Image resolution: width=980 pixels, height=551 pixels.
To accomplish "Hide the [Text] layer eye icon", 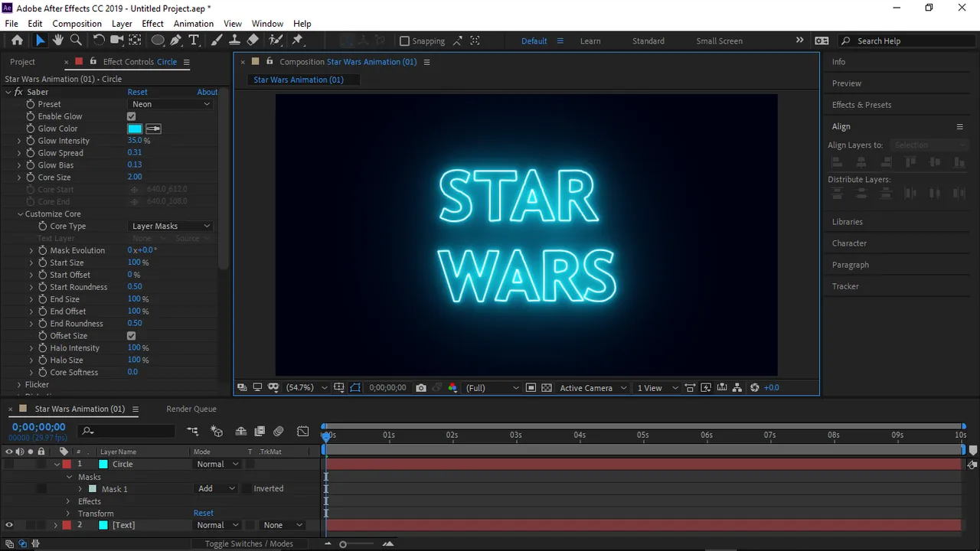I will pyautogui.click(x=9, y=525).
